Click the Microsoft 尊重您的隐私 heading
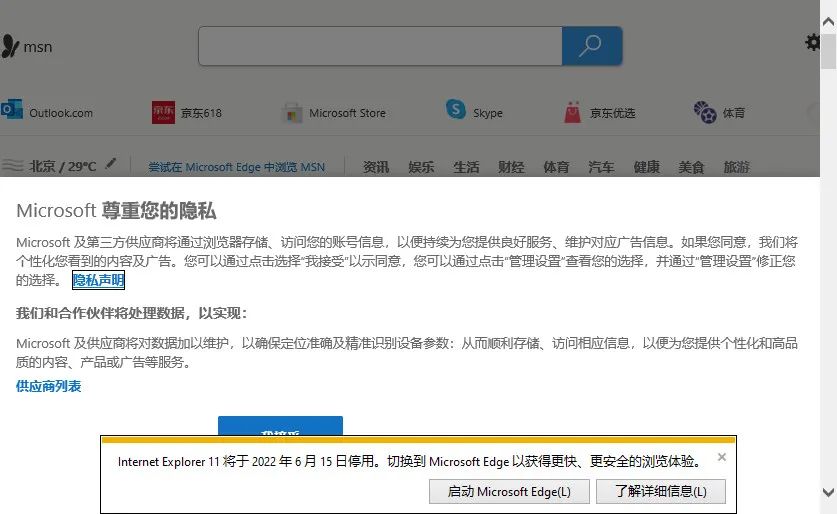This screenshot has width=837, height=514. 116,210
